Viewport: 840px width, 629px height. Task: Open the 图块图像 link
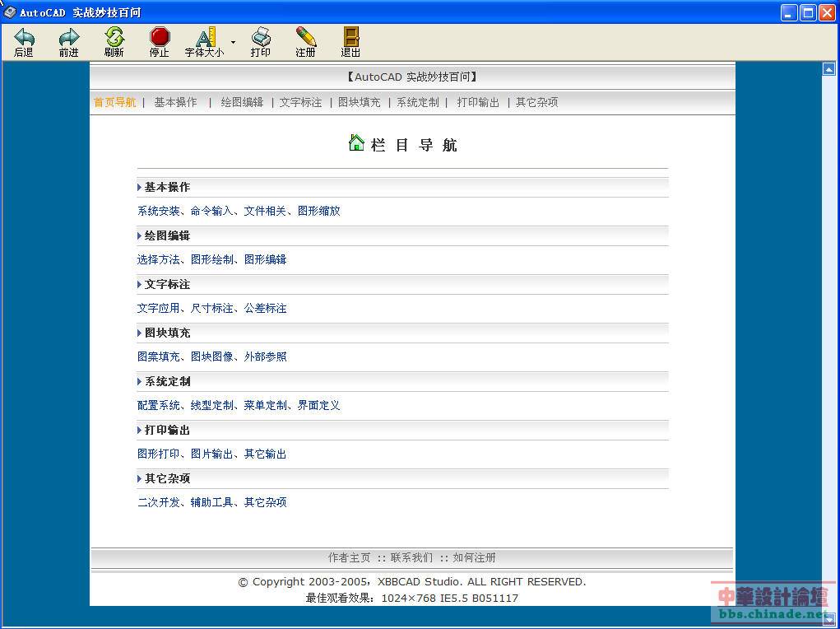pos(211,356)
